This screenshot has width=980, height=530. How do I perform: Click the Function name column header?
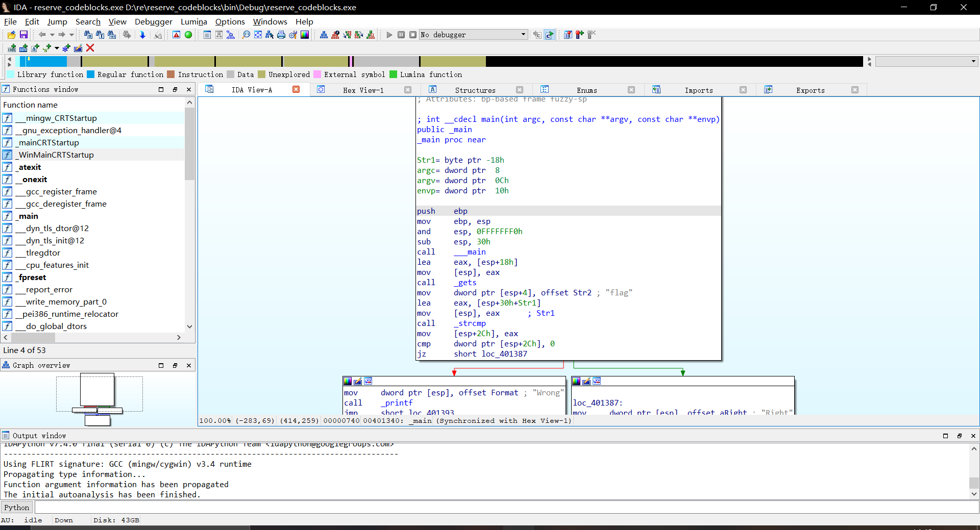coord(92,105)
